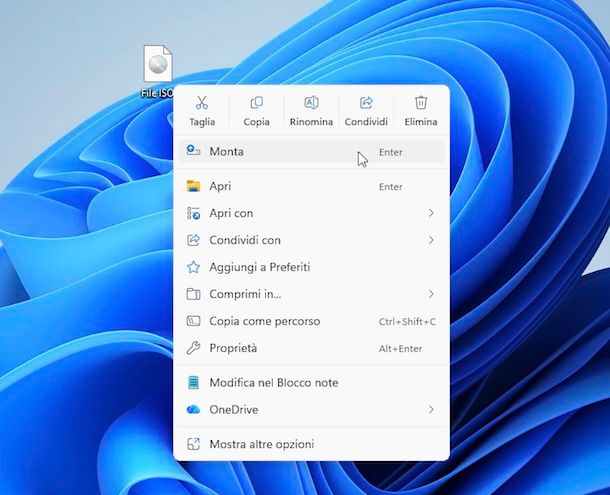Choose Apri from the context menu
Image resolution: width=610 pixels, height=495 pixels.
coord(311,186)
